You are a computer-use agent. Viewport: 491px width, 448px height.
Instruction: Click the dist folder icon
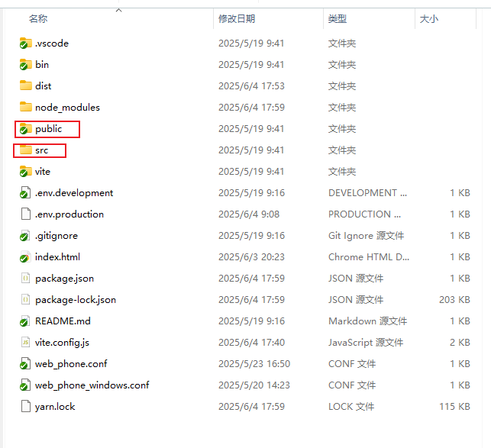coord(25,85)
